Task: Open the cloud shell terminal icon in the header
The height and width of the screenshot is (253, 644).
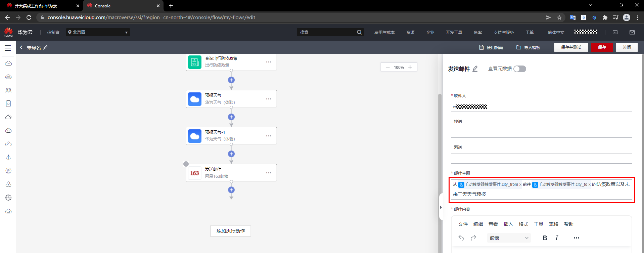Action: point(615,32)
